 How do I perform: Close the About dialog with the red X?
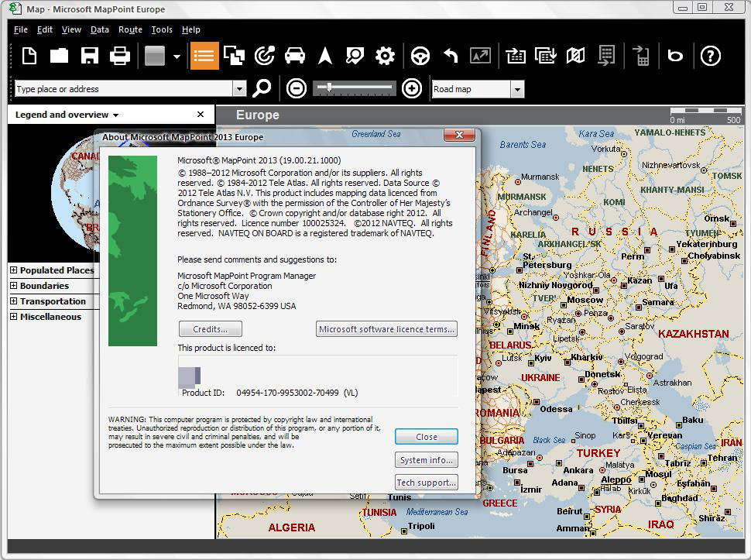[x=459, y=135]
